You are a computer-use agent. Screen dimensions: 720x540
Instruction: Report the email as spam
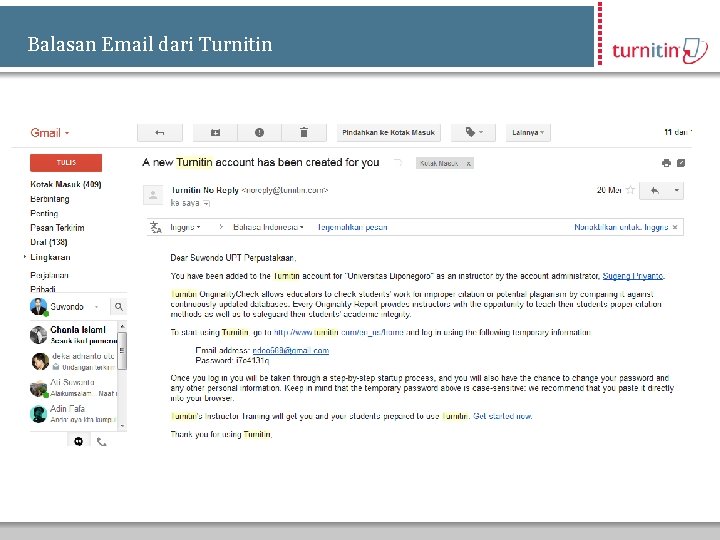point(259,133)
